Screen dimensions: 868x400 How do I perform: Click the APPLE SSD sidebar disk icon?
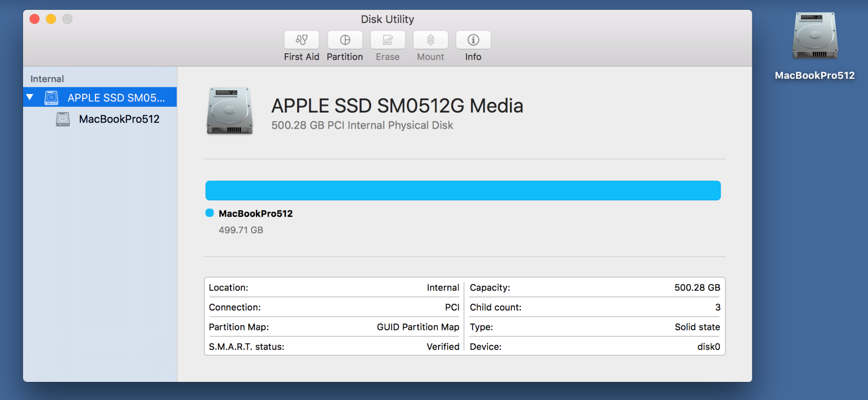point(52,98)
